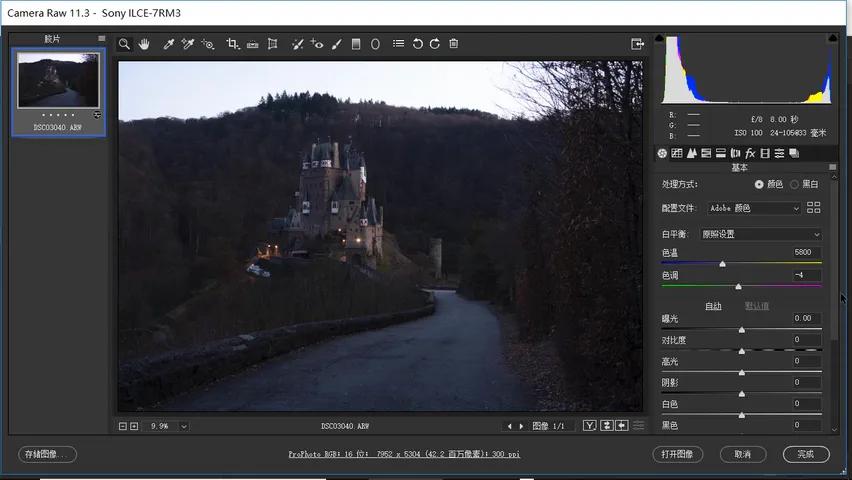Click the 自动 auto link

point(713,306)
